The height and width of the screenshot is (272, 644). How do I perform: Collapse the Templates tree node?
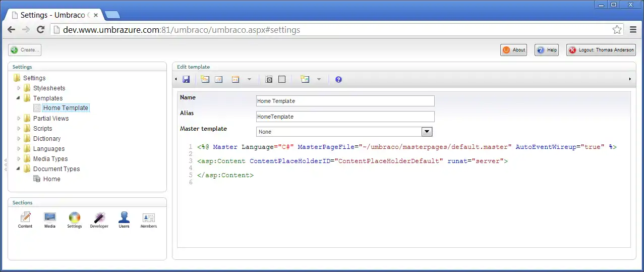(x=19, y=98)
